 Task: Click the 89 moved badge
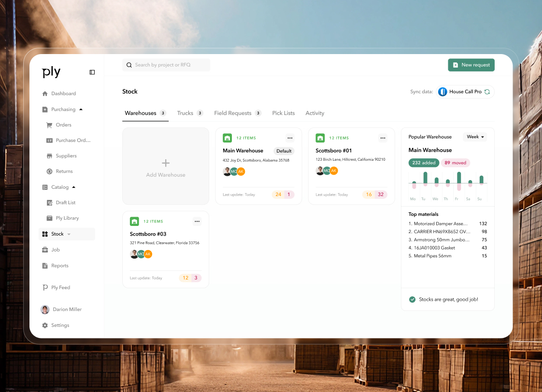coord(455,163)
